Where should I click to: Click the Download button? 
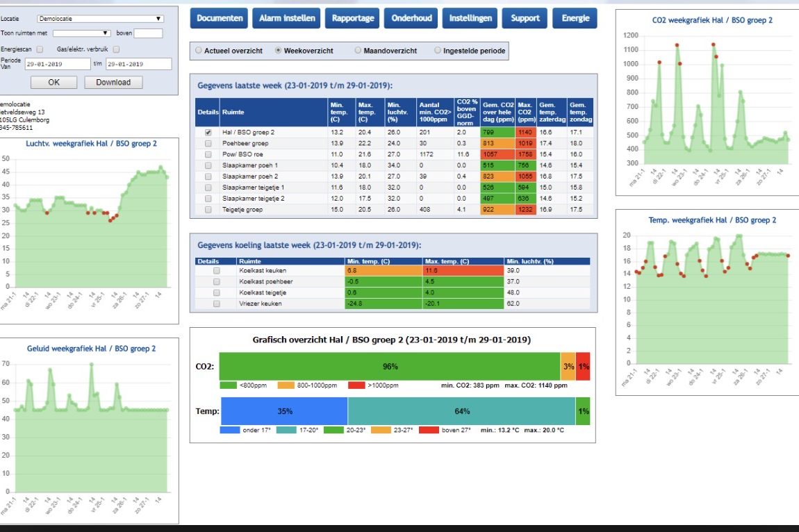(x=113, y=82)
